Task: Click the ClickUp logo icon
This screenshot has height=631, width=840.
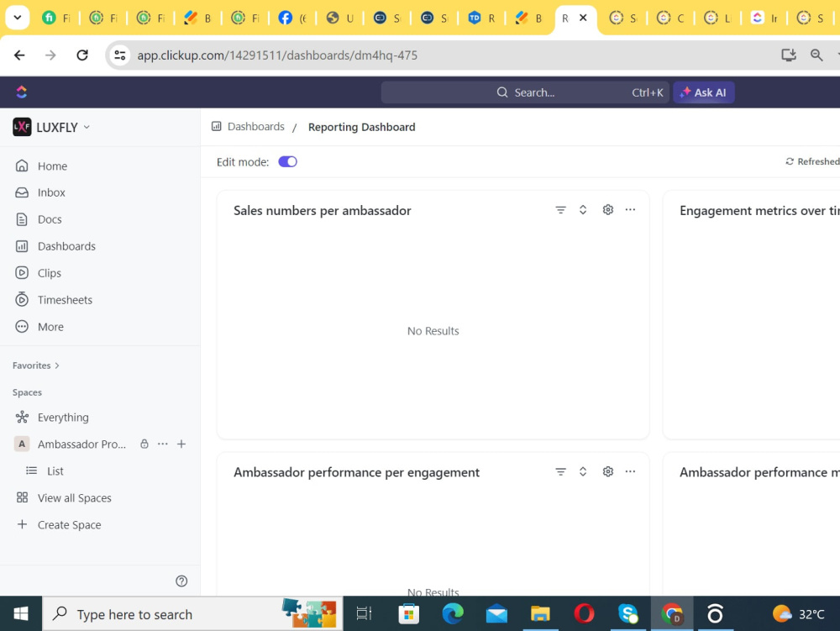Action: coord(22,92)
